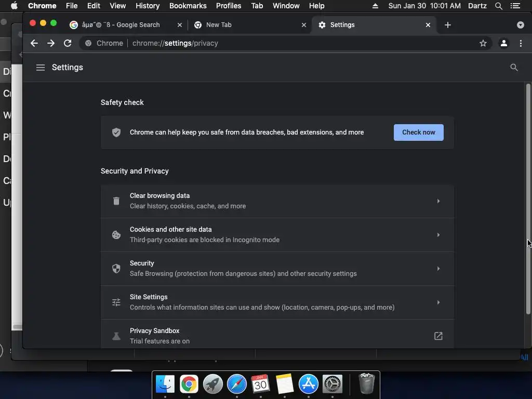Image resolution: width=532 pixels, height=399 pixels.
Task: Select the Settings tab
Action: [374, 25]
